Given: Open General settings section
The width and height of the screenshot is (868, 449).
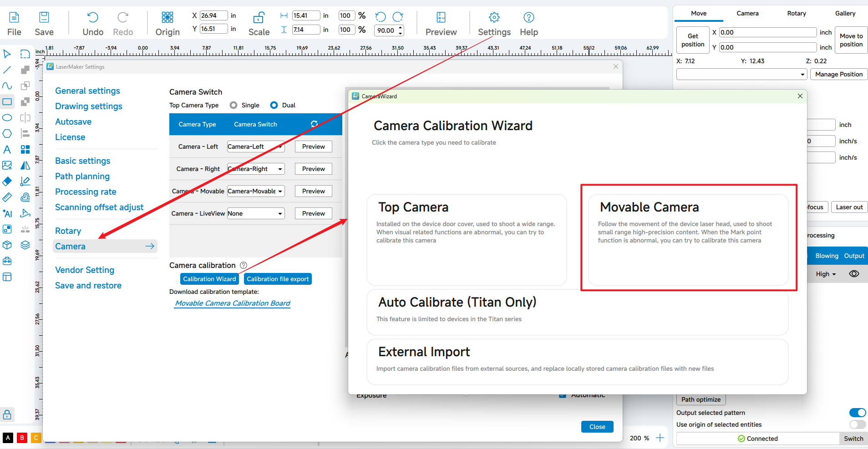Looking at the screenshot, I should 87,91.
